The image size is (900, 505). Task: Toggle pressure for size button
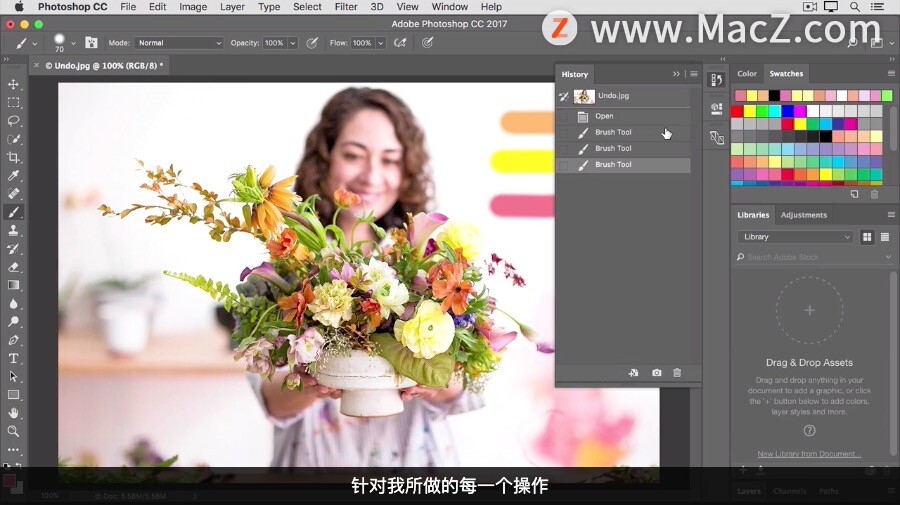click(x=428, y=42)
